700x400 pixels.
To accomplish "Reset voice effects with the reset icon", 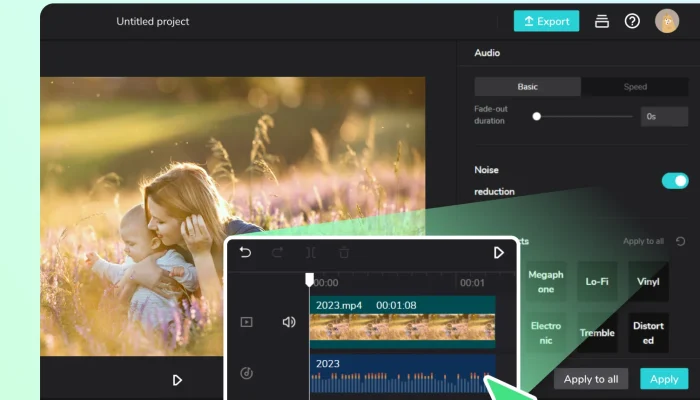I will click(x=680, y=241).
